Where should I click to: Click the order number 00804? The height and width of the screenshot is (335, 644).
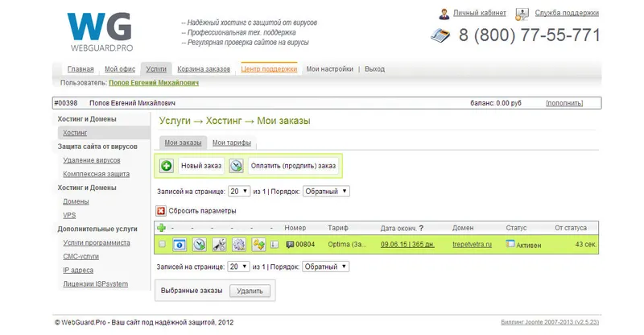click(305, 244)
